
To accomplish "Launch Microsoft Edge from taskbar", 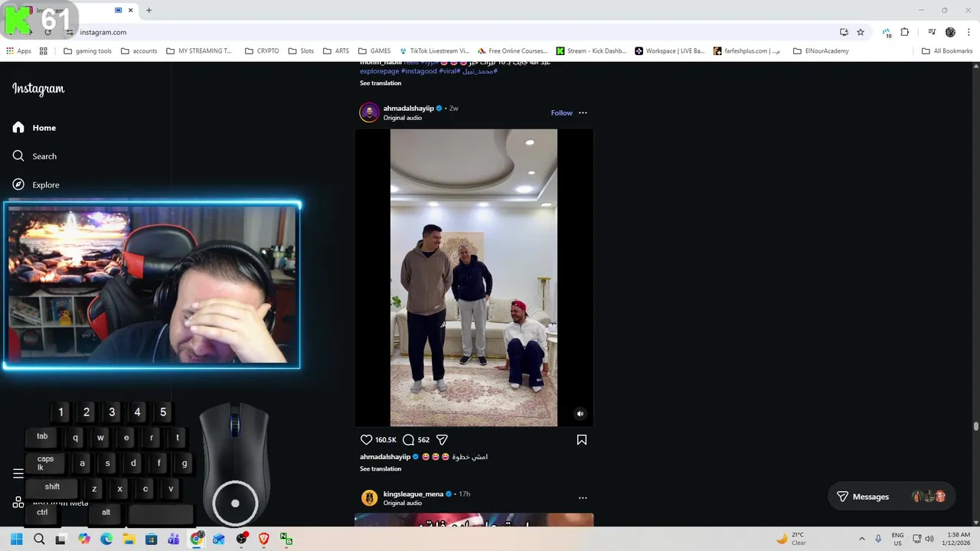I will pos(106,540).
